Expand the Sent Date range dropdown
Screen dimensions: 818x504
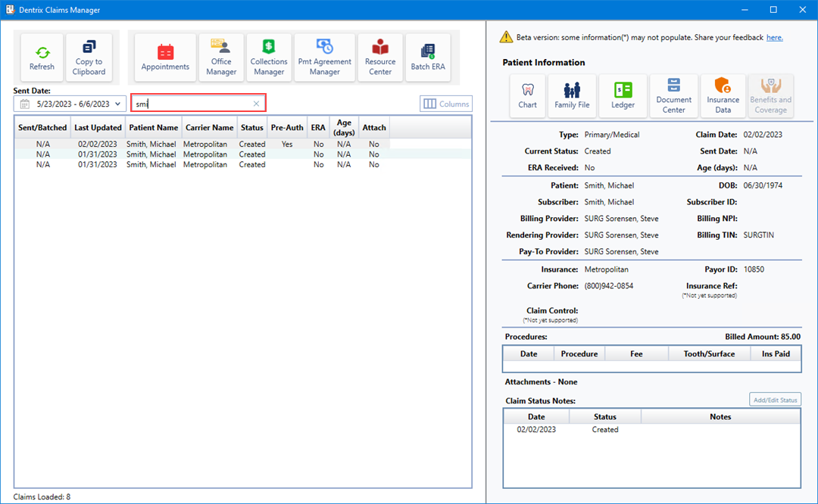(x=118, y=104)
